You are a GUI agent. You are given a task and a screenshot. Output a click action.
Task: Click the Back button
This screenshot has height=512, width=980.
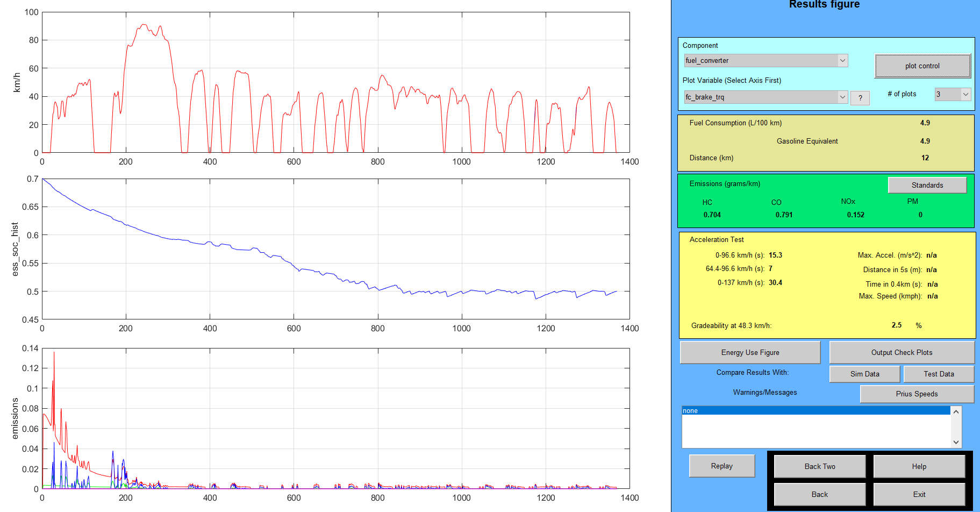[x=819, y=494]
